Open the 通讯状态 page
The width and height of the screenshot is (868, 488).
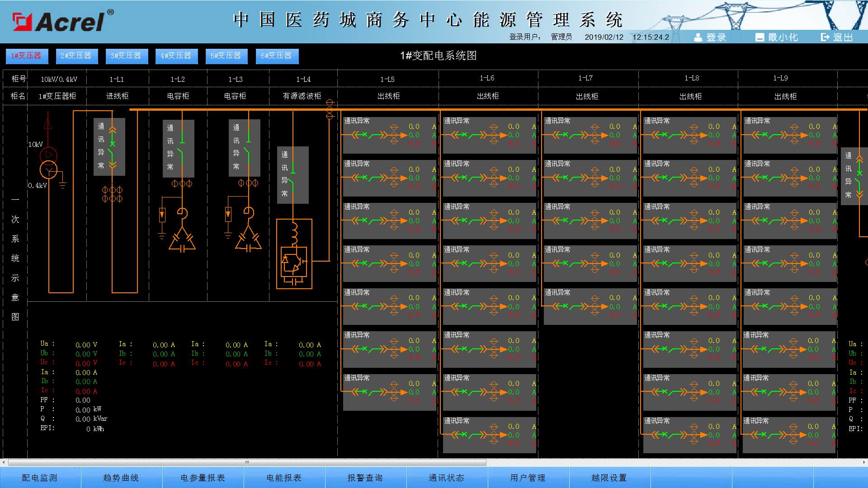pyautogui.click(x=447, y=478)
